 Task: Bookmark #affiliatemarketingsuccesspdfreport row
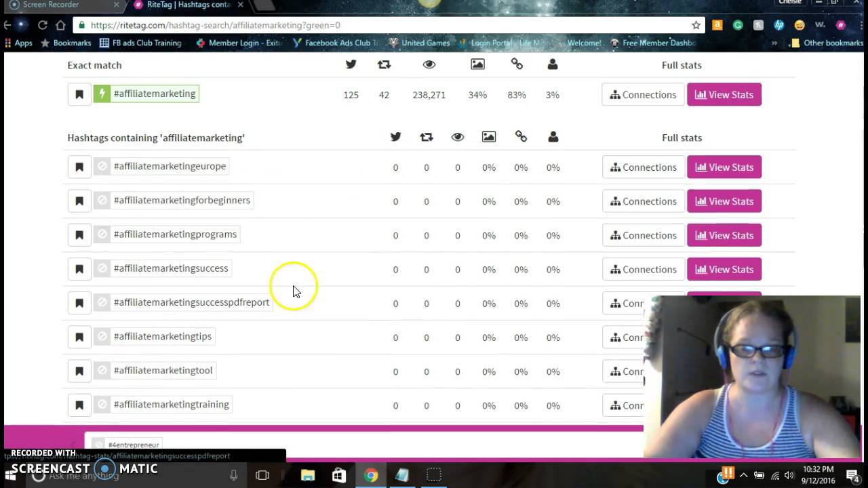pos(79,303)
